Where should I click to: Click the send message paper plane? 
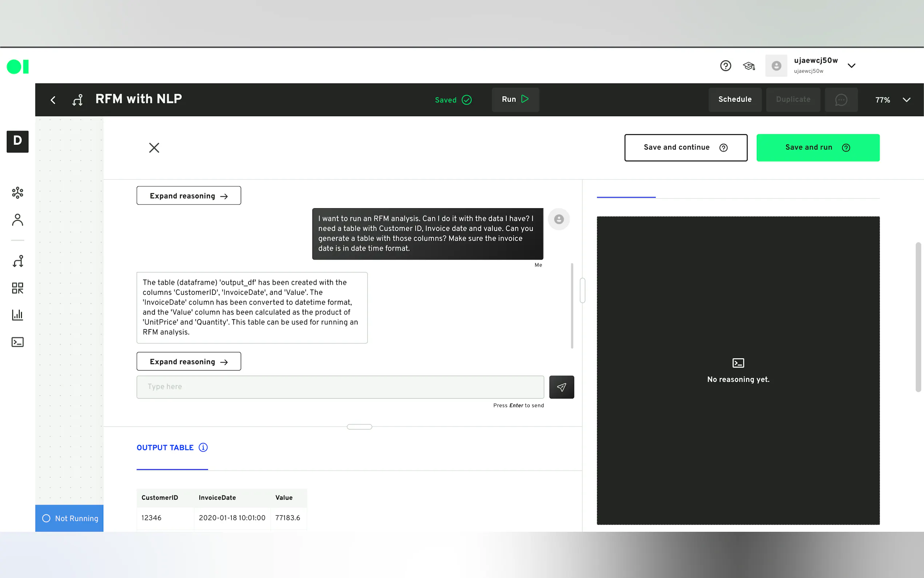tap(561, 387)
